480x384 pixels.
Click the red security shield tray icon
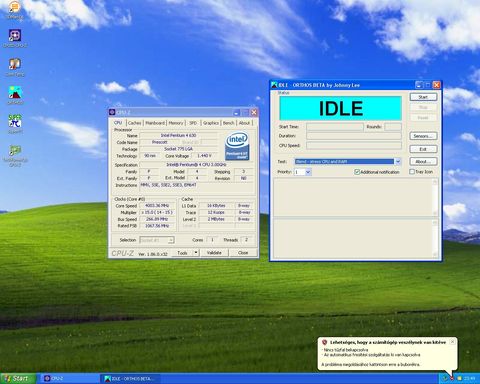click(x=452, y=378)
